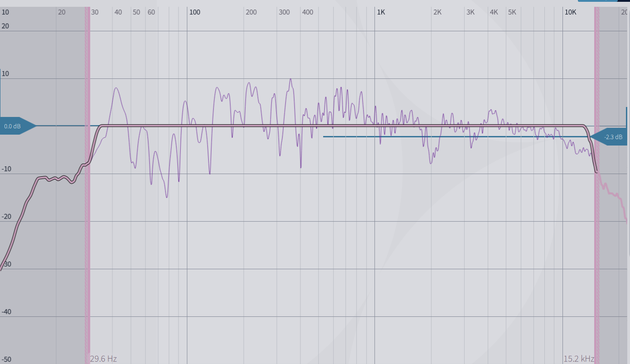
Task: Click the 10K frequency axis label
Action: click(x=570, y=12)
